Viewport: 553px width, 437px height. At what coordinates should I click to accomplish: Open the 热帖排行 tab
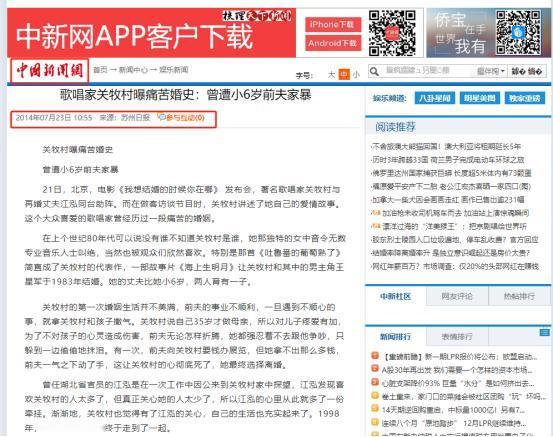[x=519, y=296]
